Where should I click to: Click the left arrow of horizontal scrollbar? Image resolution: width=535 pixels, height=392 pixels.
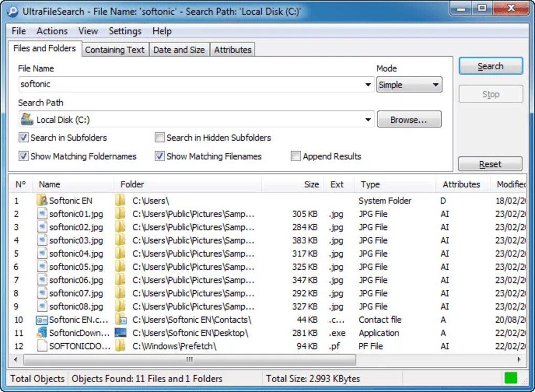(x=16, y=359)
